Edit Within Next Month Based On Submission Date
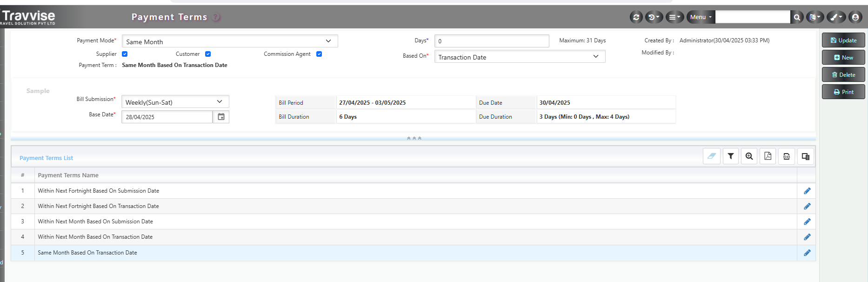 point(807,222)
